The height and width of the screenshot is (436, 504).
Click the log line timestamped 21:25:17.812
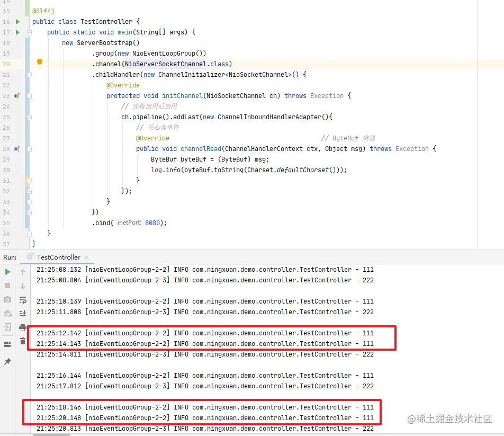click(x=205, y=386)
